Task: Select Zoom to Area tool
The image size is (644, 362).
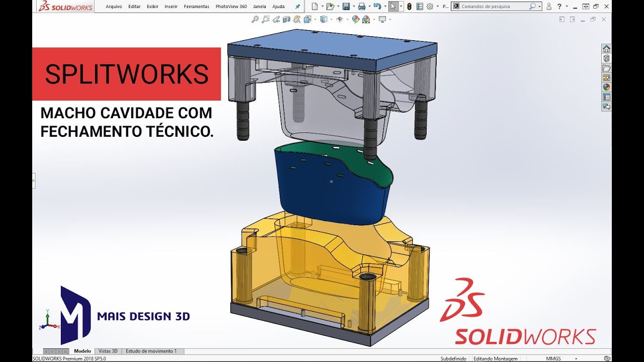Action: pos(266,19)
